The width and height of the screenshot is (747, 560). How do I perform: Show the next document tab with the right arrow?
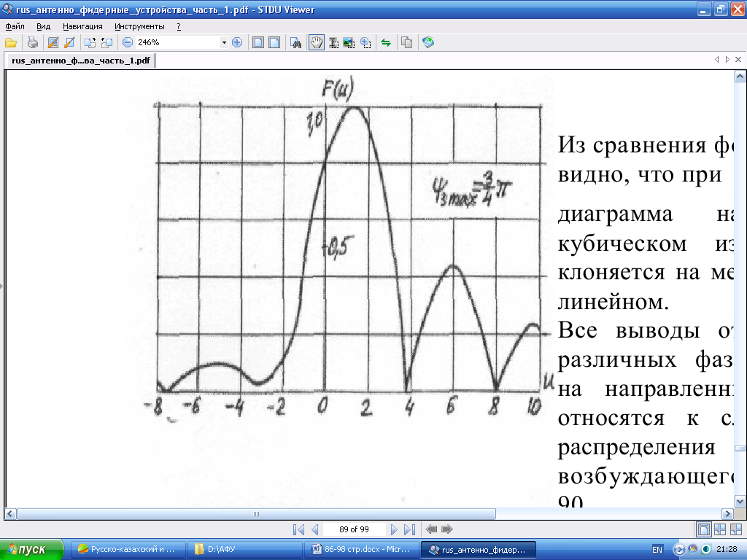click(727, 60)
